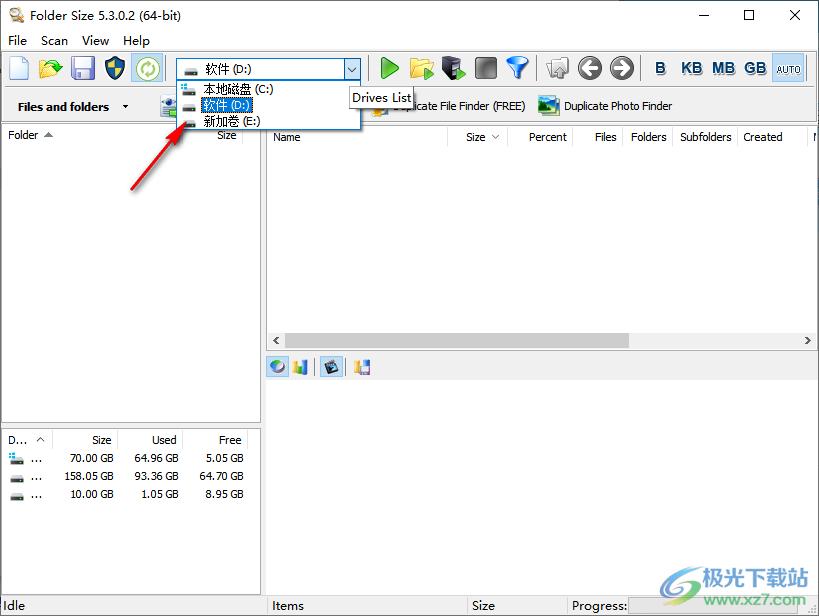819x616 pixels.
Task: Click the new blank document icon
Action: coord(19,68)
